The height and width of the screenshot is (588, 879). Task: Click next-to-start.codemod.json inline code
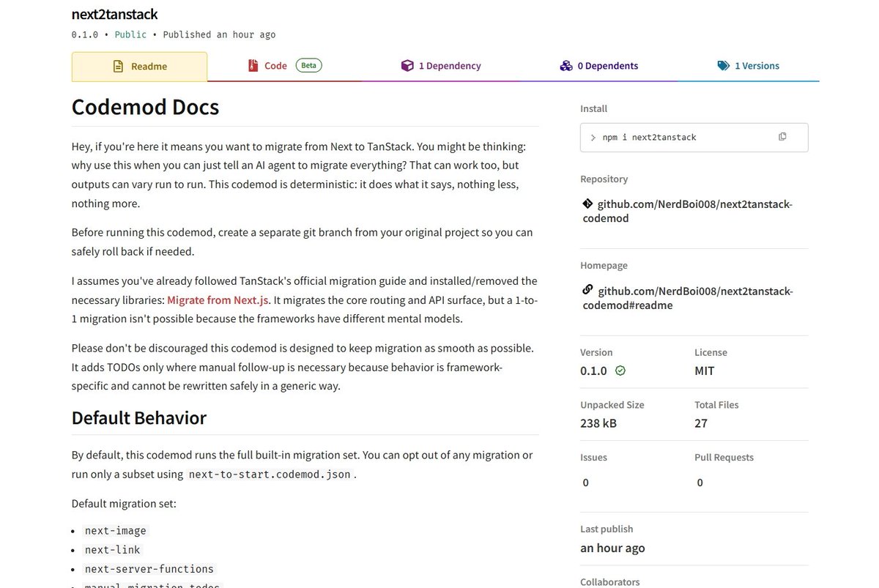271,474
